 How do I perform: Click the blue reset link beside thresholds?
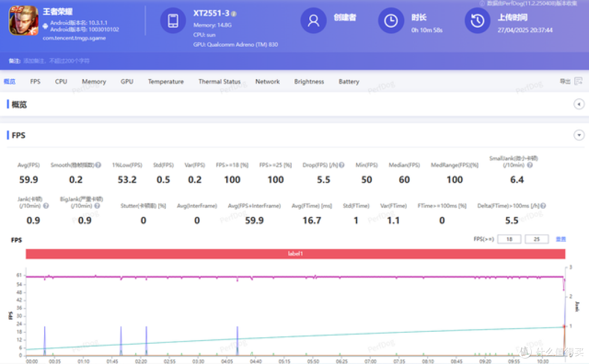click(x=561, y=239)
